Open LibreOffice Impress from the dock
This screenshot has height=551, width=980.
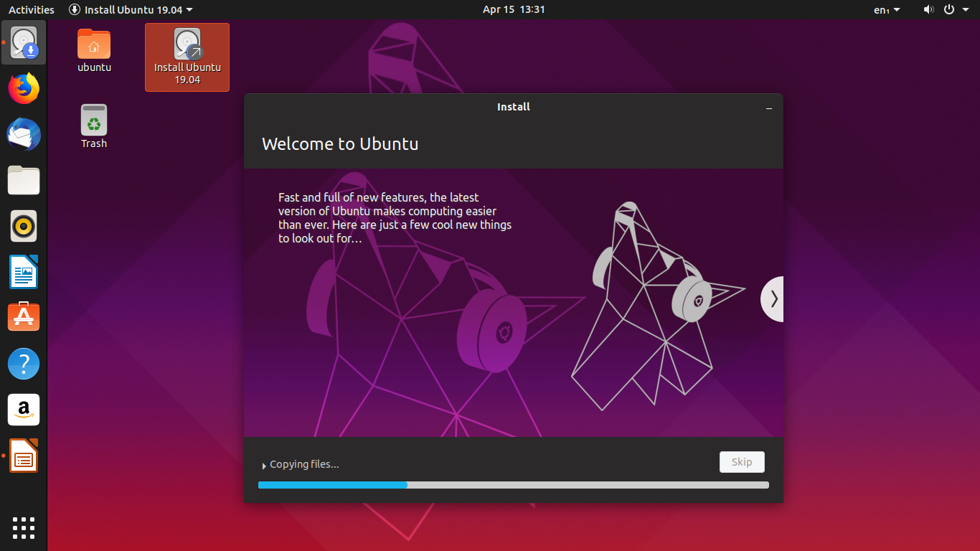[24, 456]
